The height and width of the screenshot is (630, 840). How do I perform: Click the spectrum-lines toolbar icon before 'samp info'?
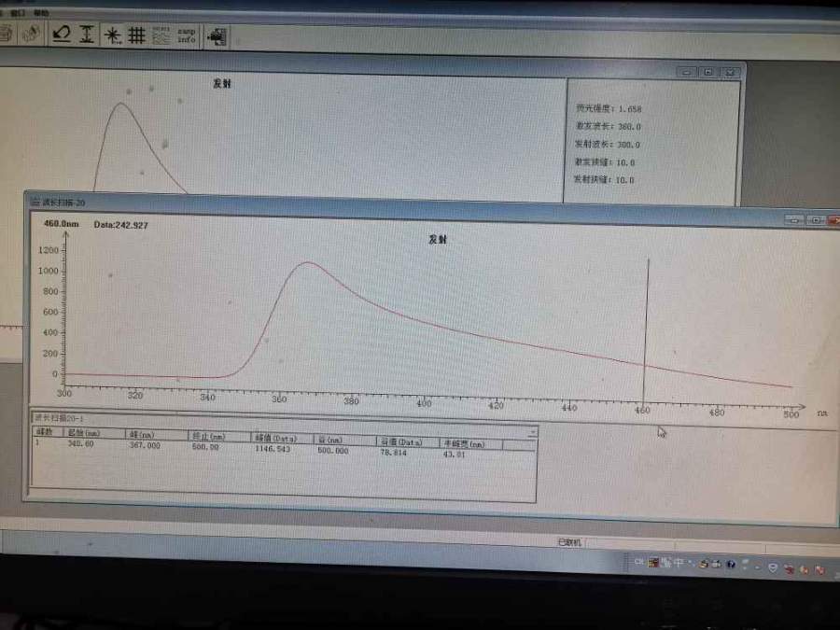(161, 35)
